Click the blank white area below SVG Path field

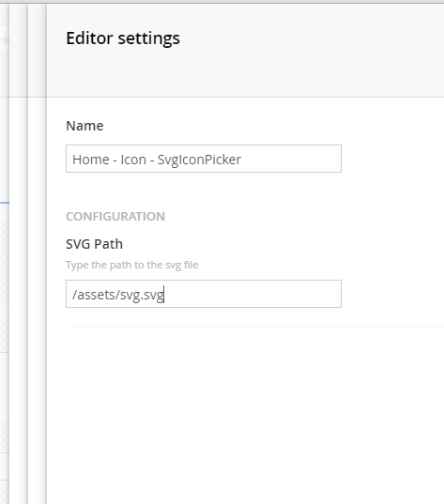click(245, 415)
